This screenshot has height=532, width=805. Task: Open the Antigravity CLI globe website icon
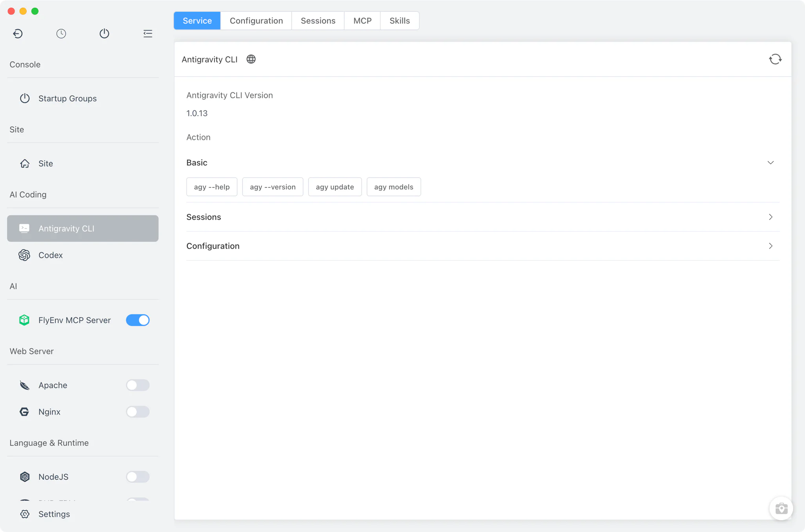251,59
